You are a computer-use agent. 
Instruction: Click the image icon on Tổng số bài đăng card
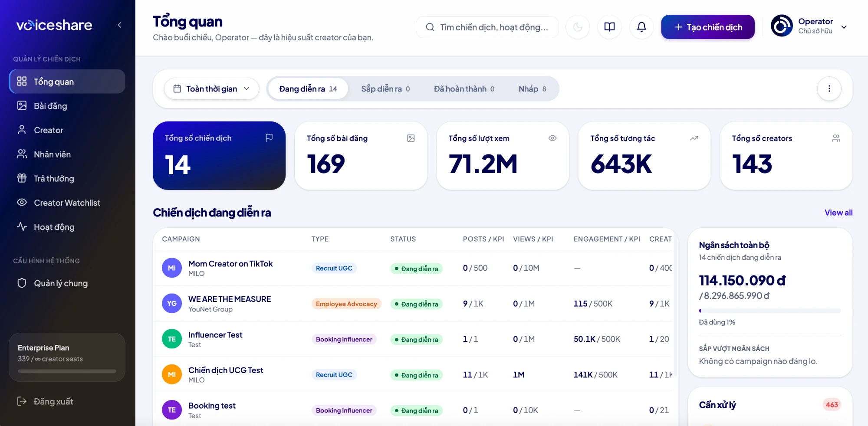pos(411,138)
